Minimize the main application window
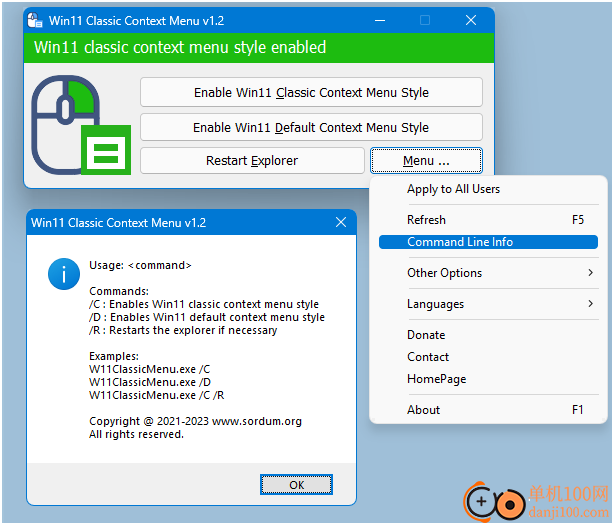The image size is (612, 523). tap(380, 20)
